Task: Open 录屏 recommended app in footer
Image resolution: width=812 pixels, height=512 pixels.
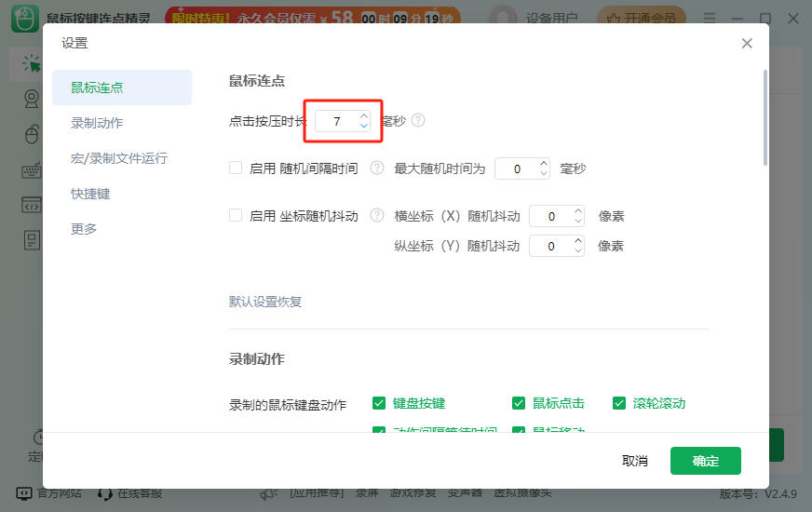Action: tap(367, 492)
